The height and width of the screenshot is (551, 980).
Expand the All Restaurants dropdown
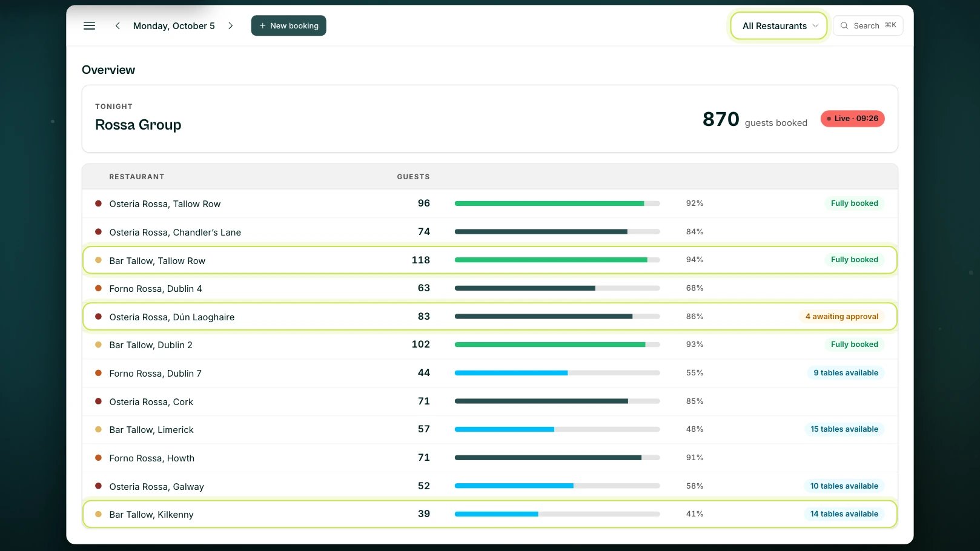coord(779,26)
